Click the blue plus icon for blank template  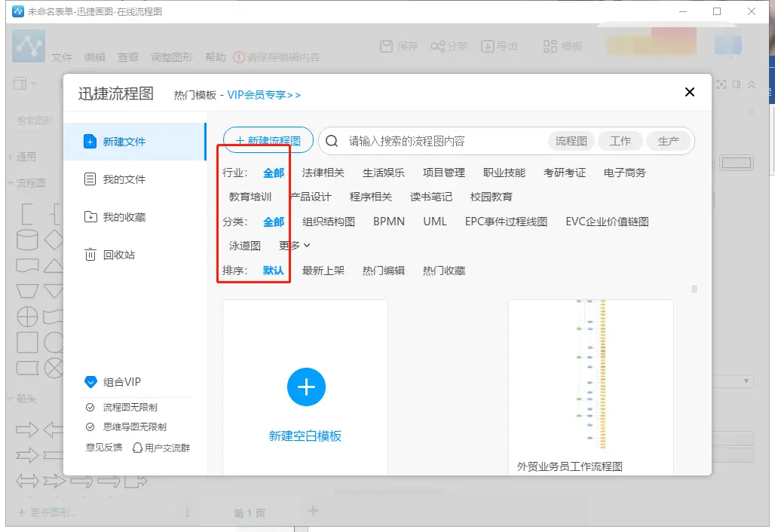click(x=306, y=387)
